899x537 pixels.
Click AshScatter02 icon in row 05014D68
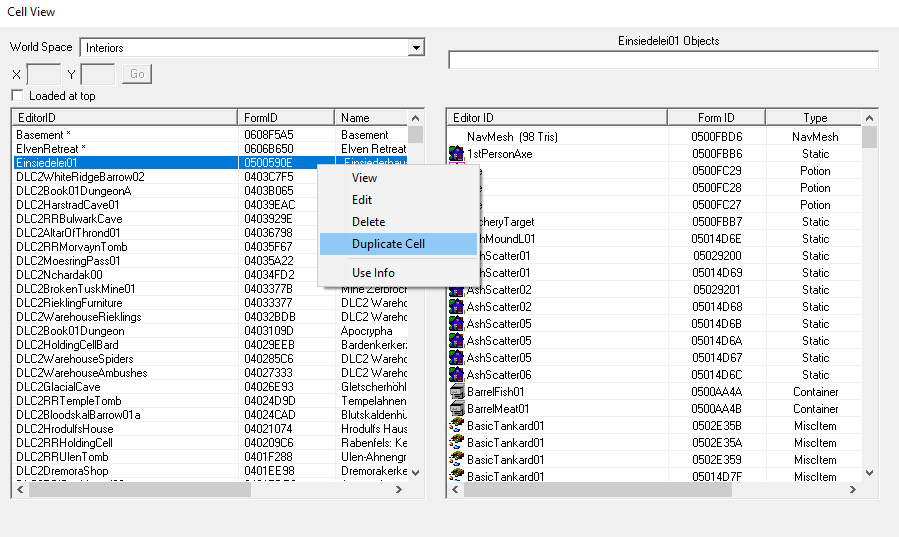pyautogui.click(x=457, y=307)
